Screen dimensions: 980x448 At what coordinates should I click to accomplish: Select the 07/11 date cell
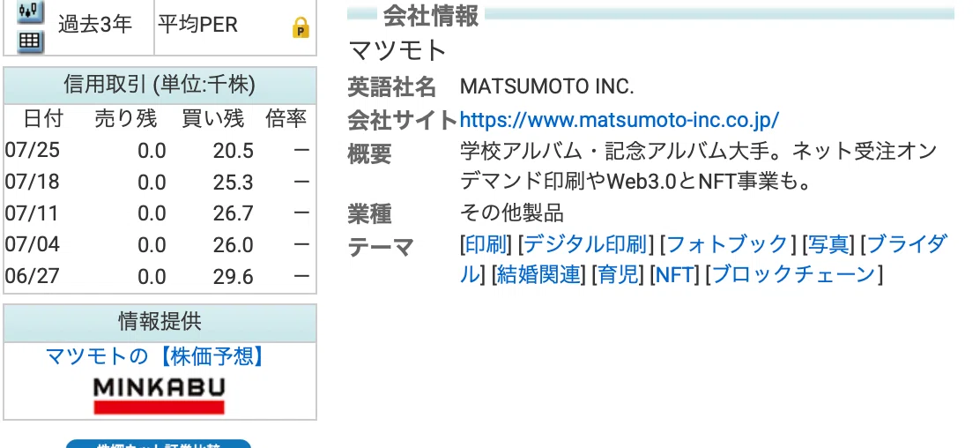32,213
